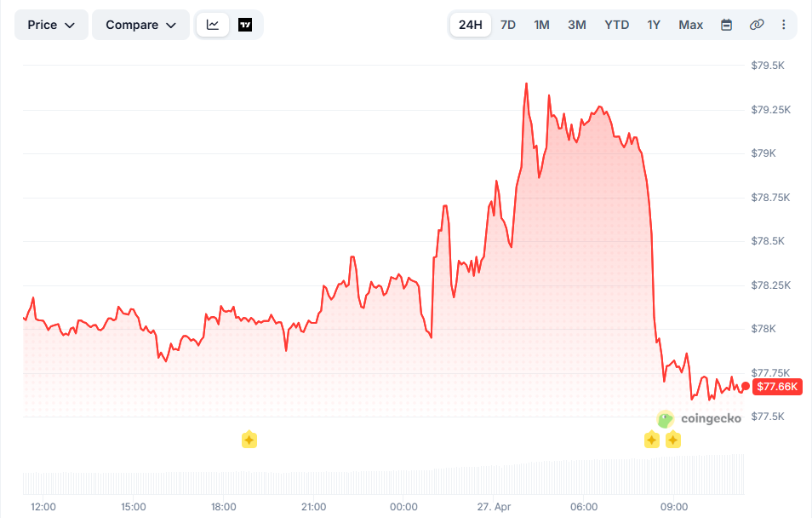Select the line chart view icon
This screenshot has height=518, width=812.
[214, 24]
